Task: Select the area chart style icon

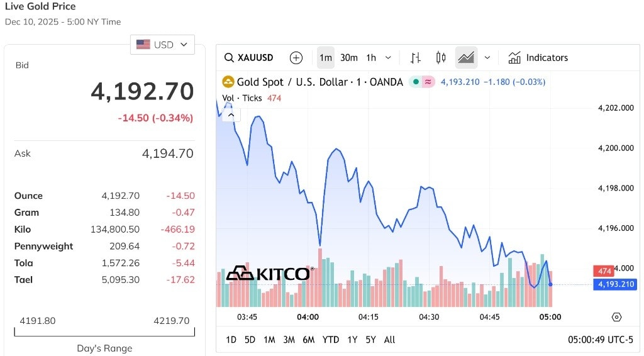Action: click(x=466, y=58)
